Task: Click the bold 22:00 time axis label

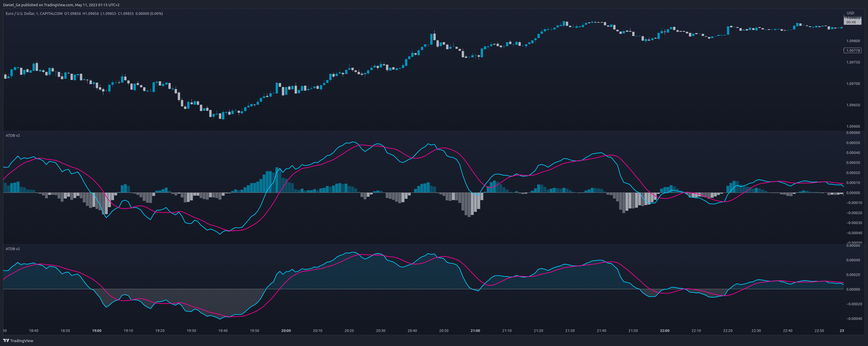Action: [x=665, y=331]
